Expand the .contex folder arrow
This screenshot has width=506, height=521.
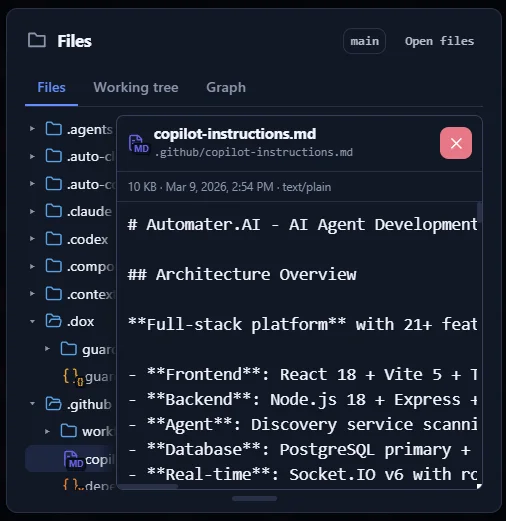pyautogui.click(x=32, y=294)
